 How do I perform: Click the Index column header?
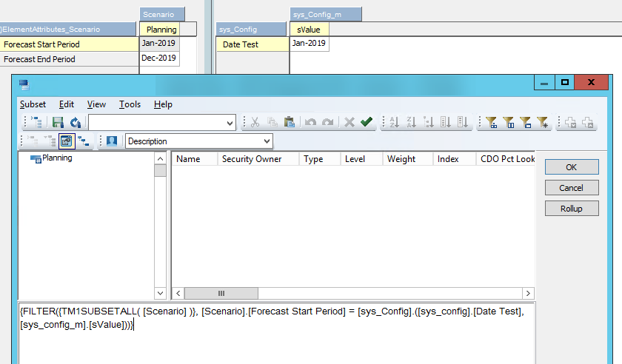(455, 159)
